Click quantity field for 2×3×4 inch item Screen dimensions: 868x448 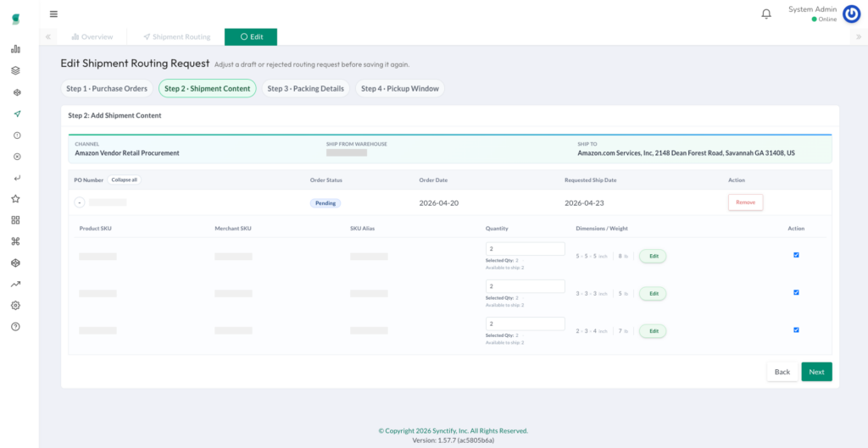tap(526, 324)
